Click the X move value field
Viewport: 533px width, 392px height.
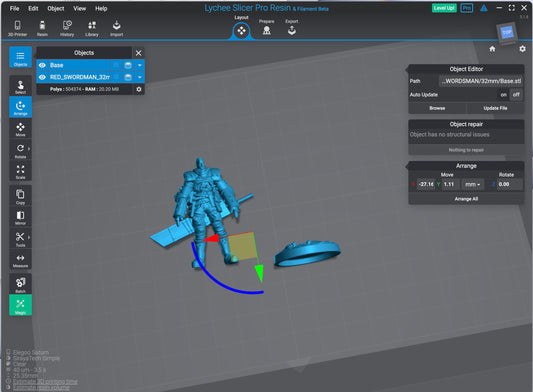click(426, 184)
